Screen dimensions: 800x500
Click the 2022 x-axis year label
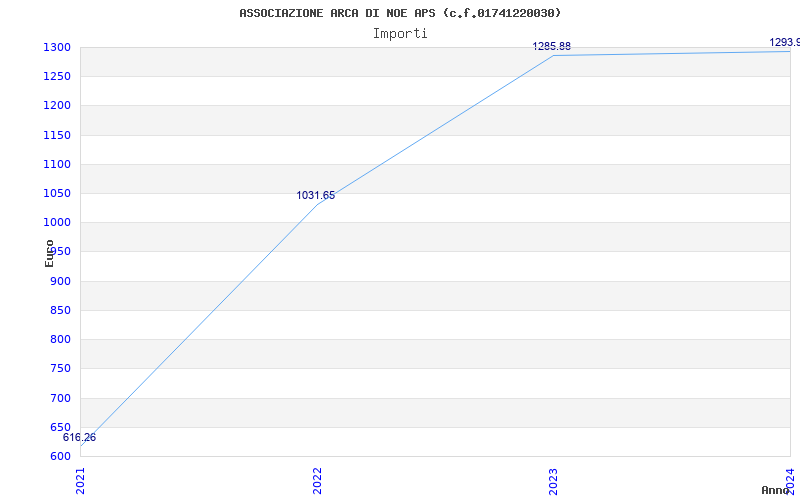point(317,481)
